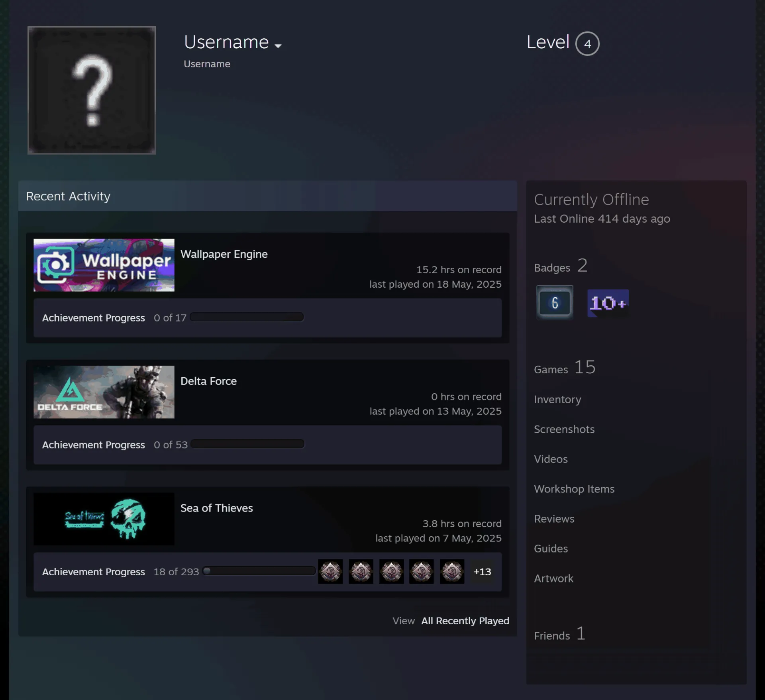This screenshot has height=700, width=765.
Task: Open the Inventory link
Action: point(557,400)
